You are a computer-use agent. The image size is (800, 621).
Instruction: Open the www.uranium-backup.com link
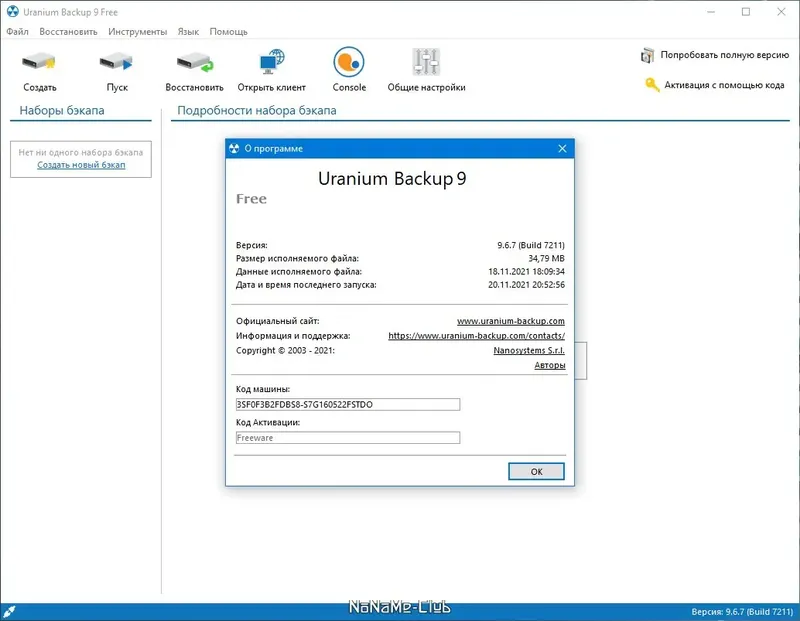[x=511, y=321]
